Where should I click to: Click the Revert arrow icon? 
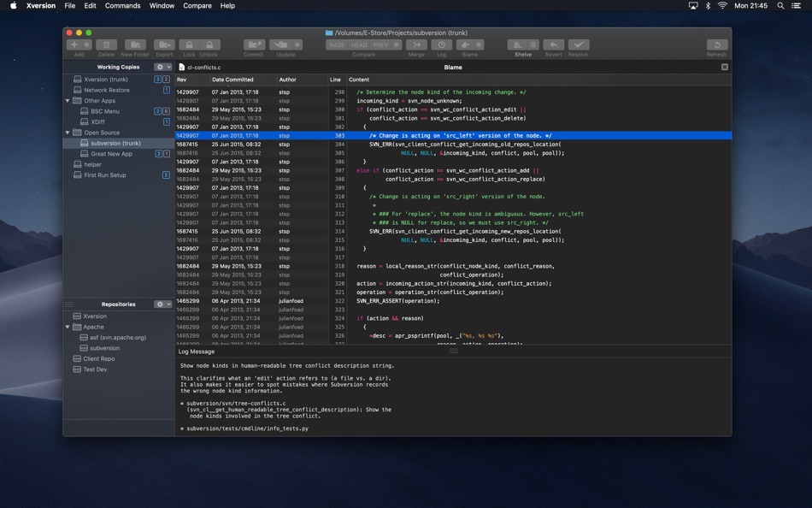(554, 44)
